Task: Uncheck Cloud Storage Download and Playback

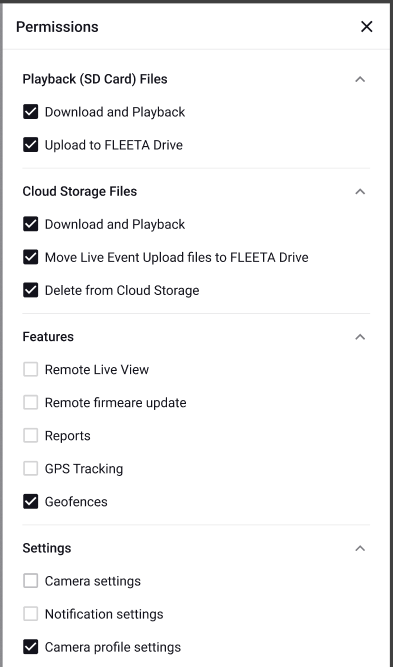Action: tap(31, 224)
